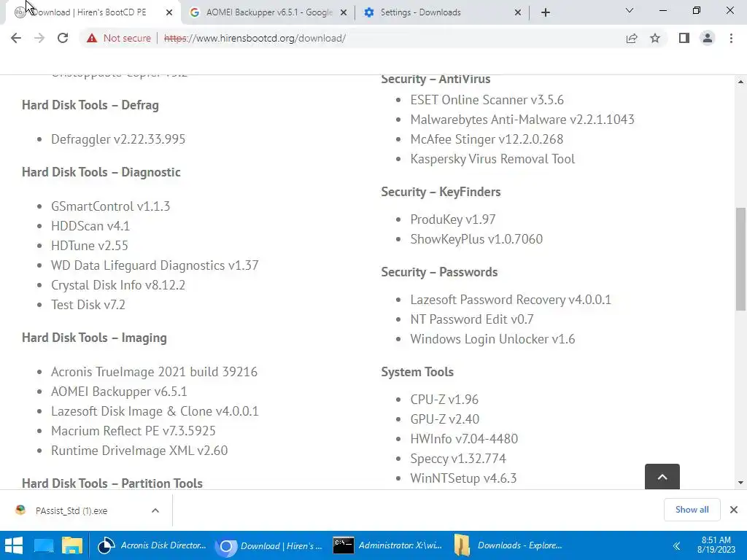Click Show all downloads
747x560 pixels.
pyautogui.click(x=692, y=510)
